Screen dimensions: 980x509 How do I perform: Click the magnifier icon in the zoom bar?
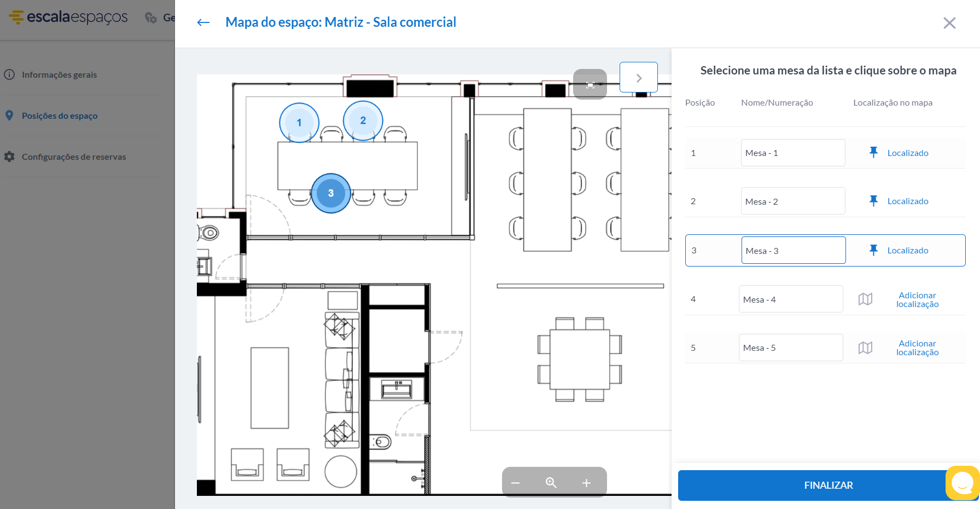[x=551, y=483]
